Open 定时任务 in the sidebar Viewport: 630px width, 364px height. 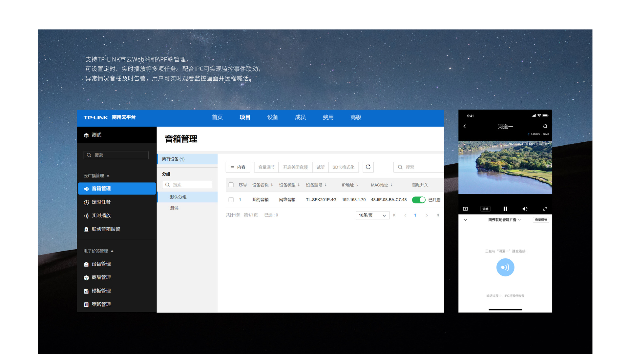tap(101, 202)
